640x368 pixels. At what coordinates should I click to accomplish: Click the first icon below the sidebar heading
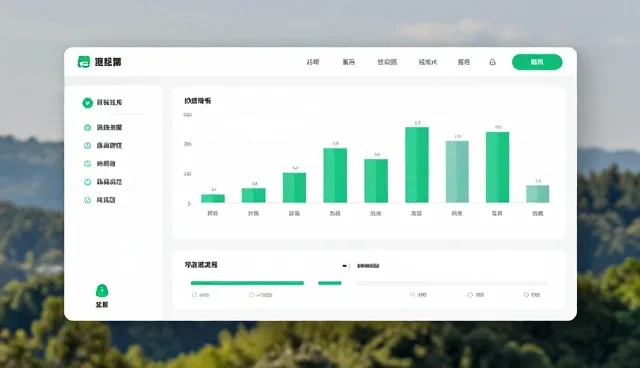click(x=87, y=128)
